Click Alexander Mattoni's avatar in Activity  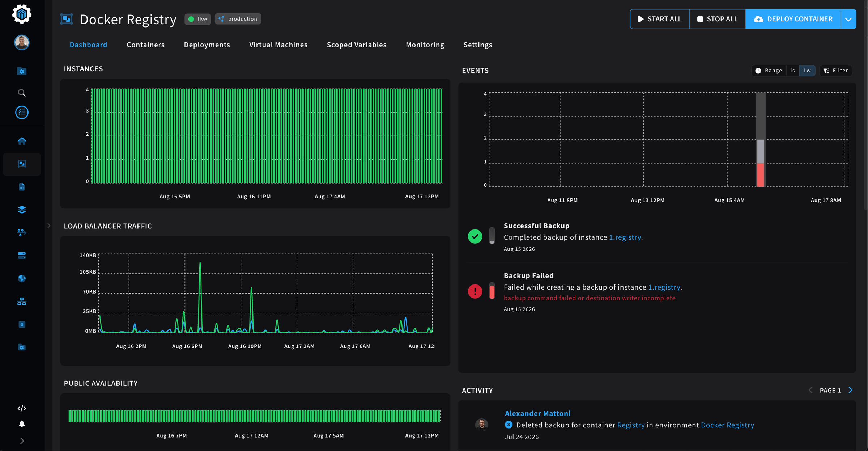coord(481,424)
